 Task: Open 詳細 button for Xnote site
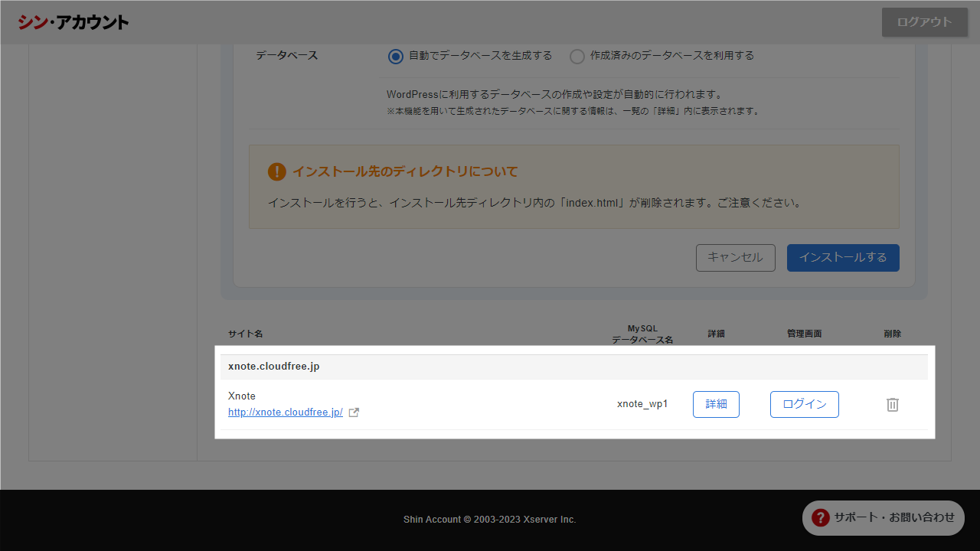[x=716, y=404]
